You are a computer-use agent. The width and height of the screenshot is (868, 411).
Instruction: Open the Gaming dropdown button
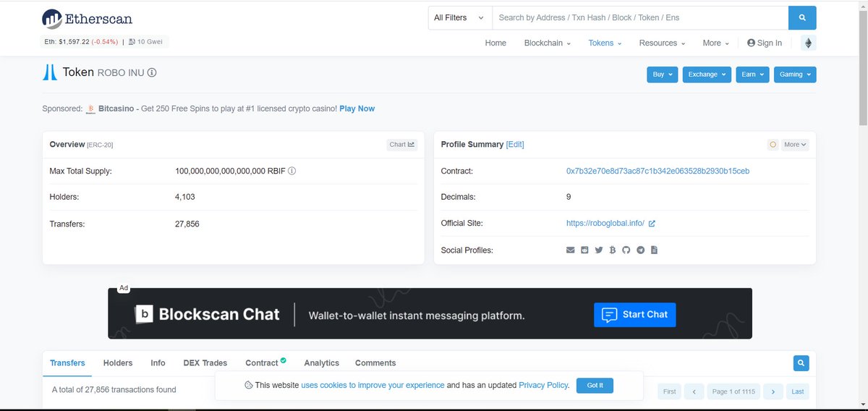(x=794, y=74)
